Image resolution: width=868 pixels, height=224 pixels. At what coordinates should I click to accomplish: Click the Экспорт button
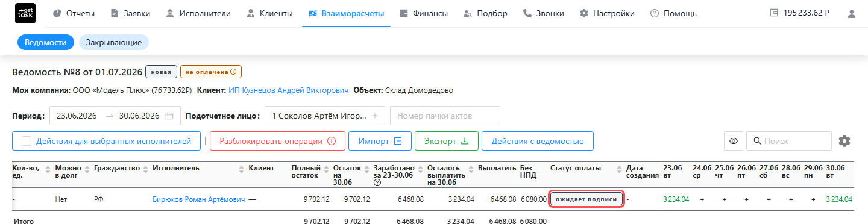(x=446, y=141)
